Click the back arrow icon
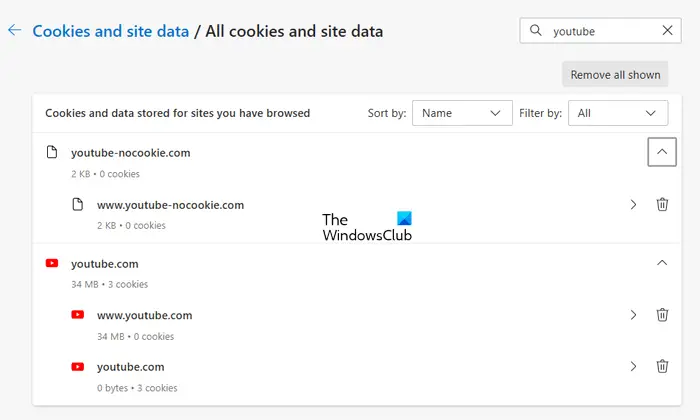This screenshot has height=420, width=700. (x=14, y=30)
